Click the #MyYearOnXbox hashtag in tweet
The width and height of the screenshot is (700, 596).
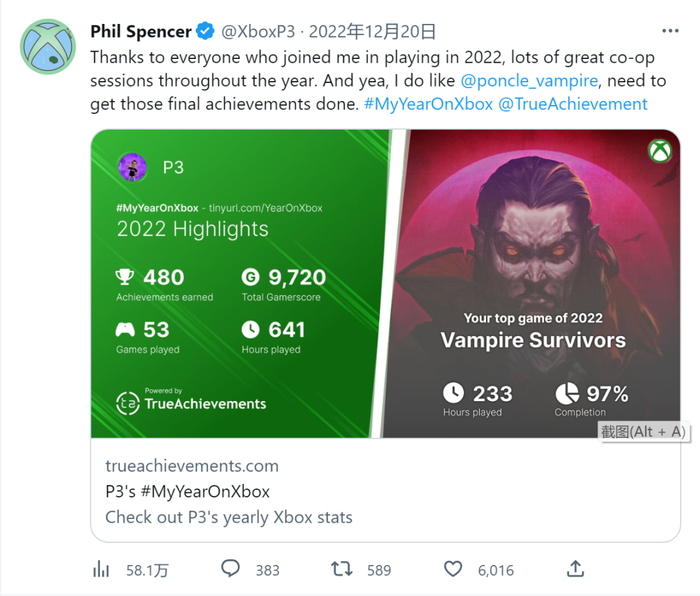(428, 104)
